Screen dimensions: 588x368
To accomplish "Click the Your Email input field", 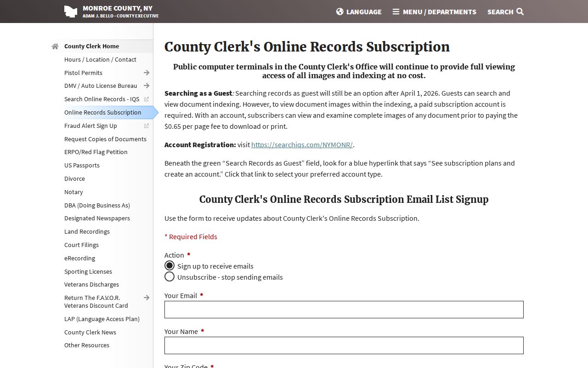I will [x=344, y=310].
